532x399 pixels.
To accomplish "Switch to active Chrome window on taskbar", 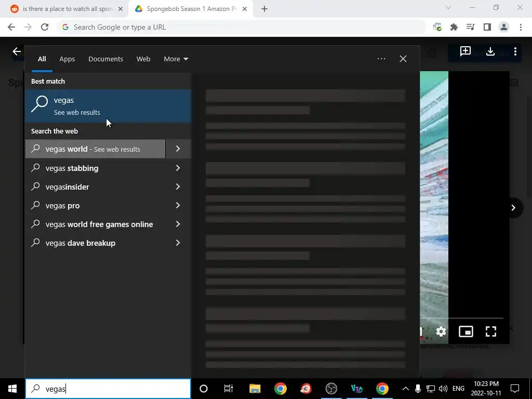I will pos(382,389).
